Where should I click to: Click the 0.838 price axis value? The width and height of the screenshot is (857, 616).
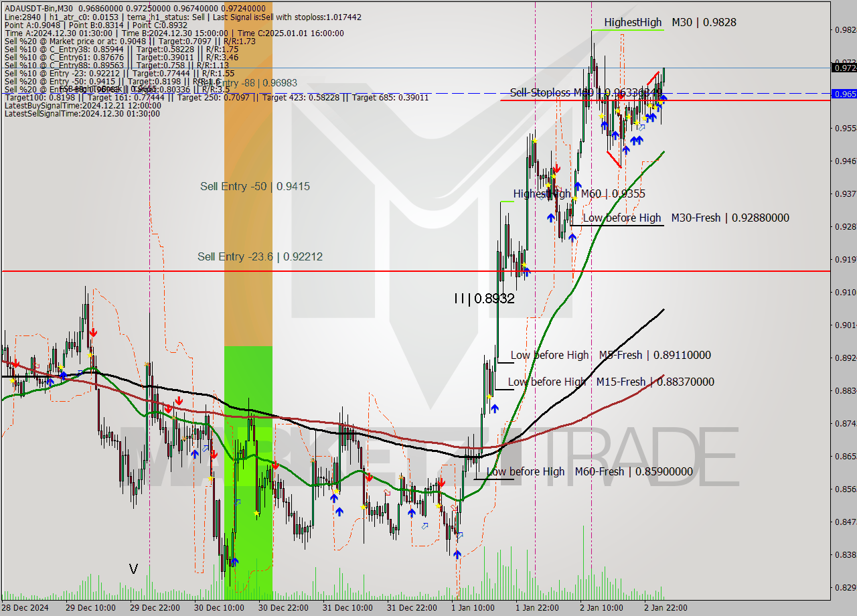click(844, 554)
